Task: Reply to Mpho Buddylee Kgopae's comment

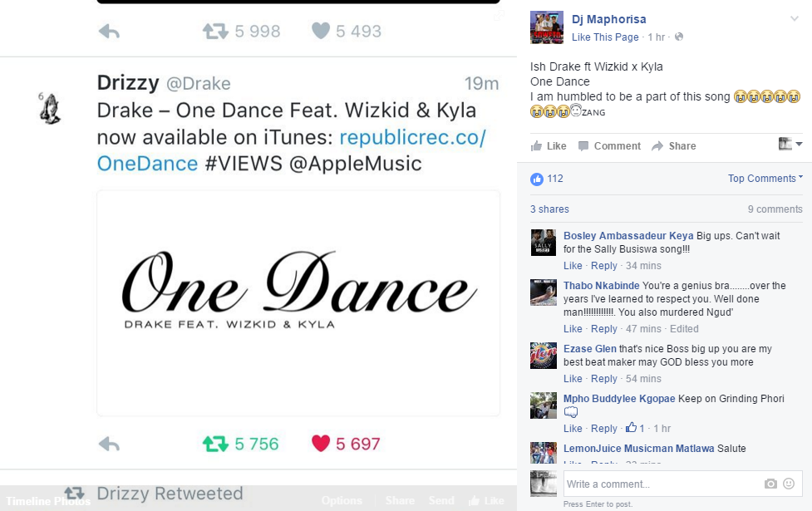Action: click(604, 428)
